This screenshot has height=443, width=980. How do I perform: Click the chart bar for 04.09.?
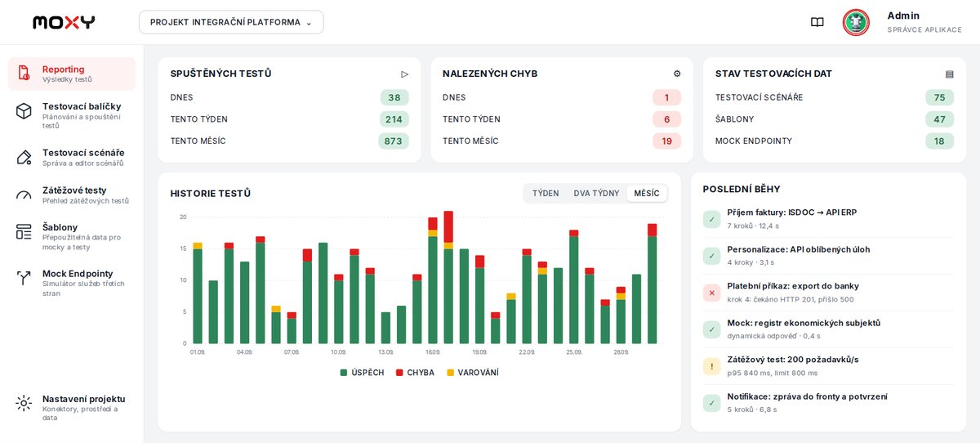pos(244,302)
